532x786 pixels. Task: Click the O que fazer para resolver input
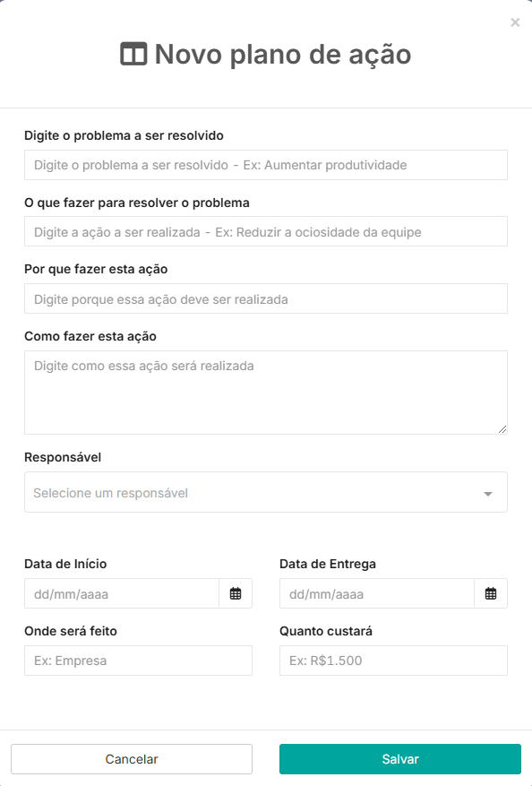coord(266,231)
